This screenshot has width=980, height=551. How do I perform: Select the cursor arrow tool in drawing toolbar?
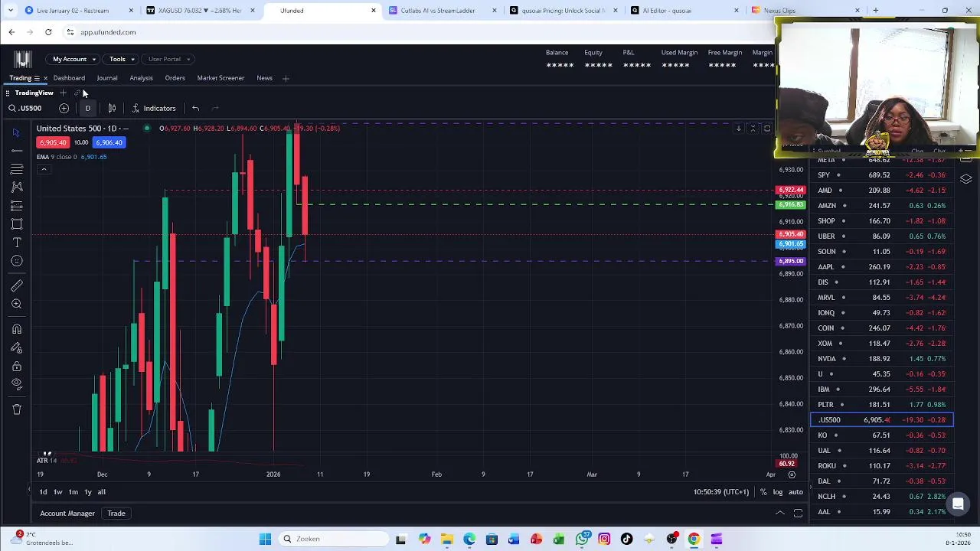click(16, 132)
